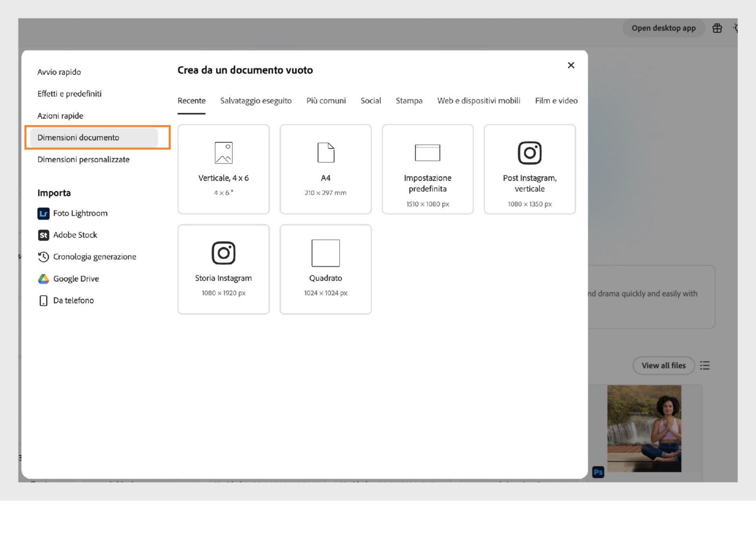
Task: Open the Social presets tab
Action: (371, 101)
